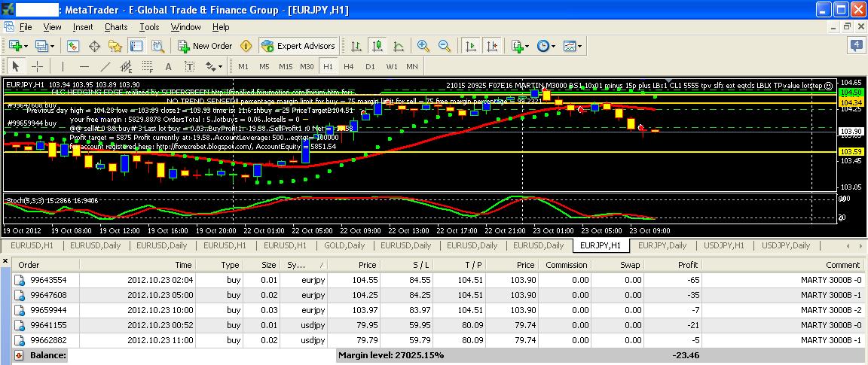Switch to Line Chart mode
Image resolution: width=868 pixels, height=365 pixels.
pyautogui.click(x=398, y=46)
